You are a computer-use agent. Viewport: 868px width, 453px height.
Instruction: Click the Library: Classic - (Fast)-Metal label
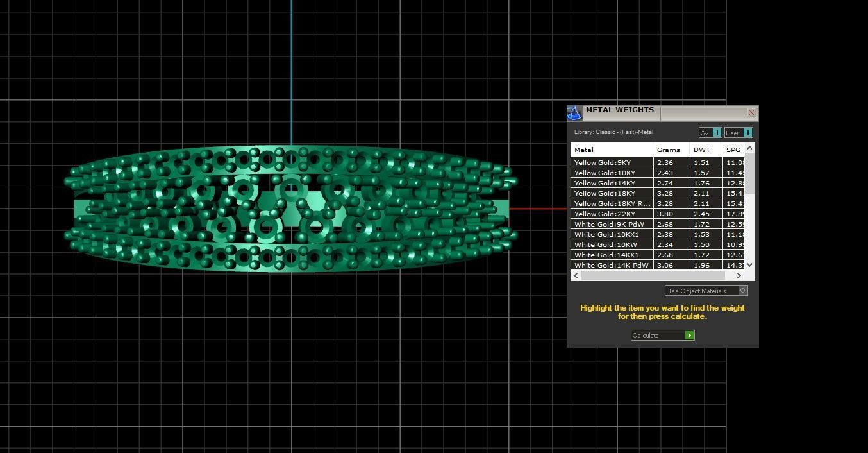point(613,132)
